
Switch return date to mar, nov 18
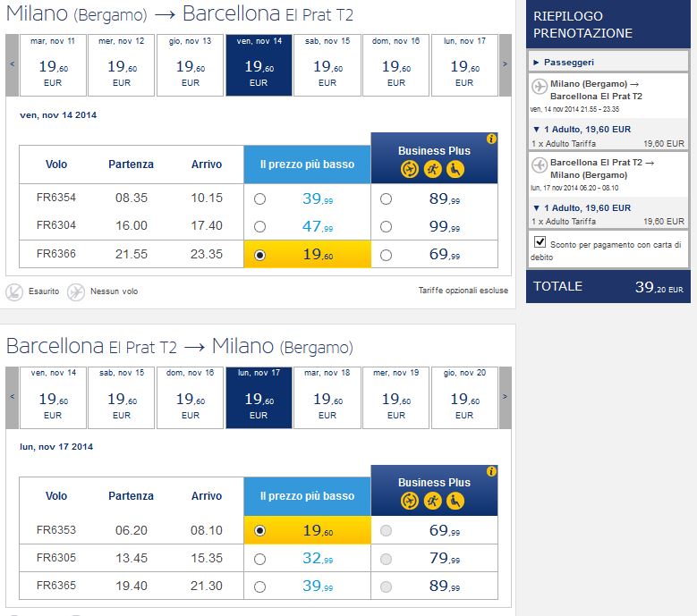pyautogui.click(x=327, y=396)
